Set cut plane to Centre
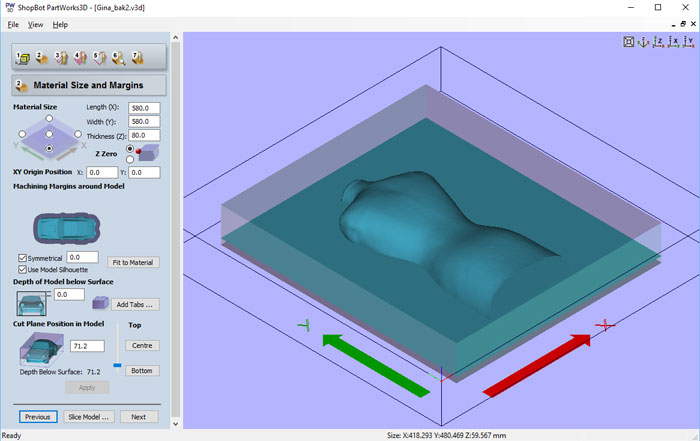Image resolution: width=700 pixels, height=441 pixels. tap(142, 345)
